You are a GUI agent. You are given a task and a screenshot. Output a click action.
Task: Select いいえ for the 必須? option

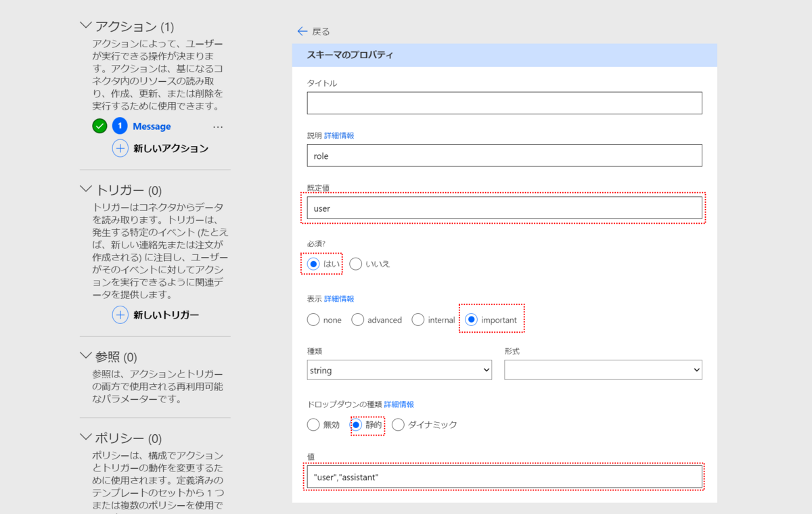356,264
